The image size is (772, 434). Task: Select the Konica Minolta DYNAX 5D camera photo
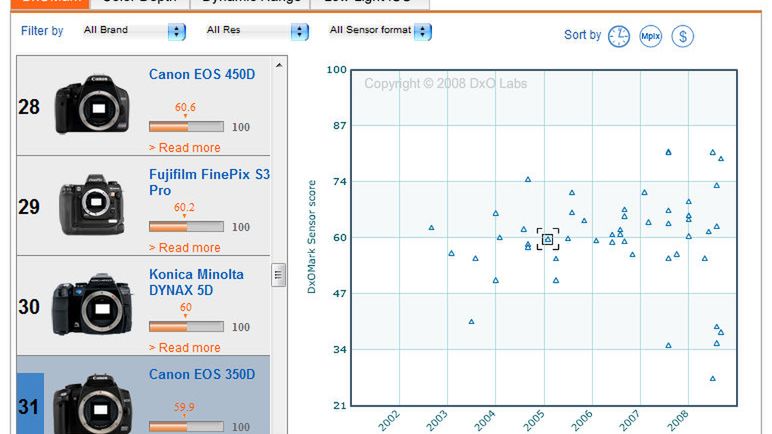click(93, 305)
